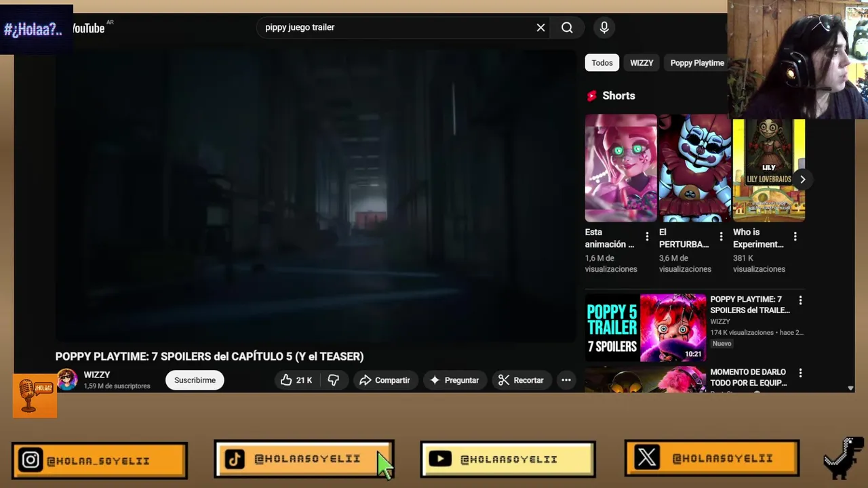Click the 'Shorts' section heading
Viewport: 868px width, 488px height.
(x=618, y=96)
